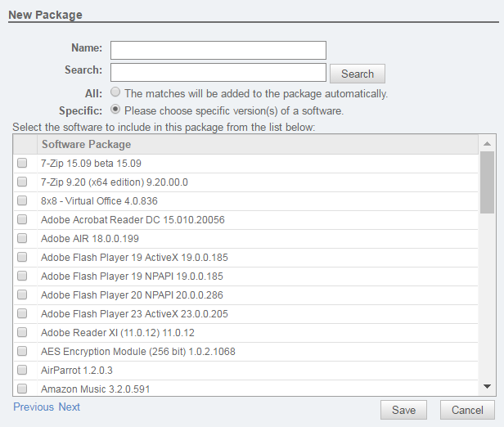Click the Search button
The image size is (504, 427).
pos(358,74)
